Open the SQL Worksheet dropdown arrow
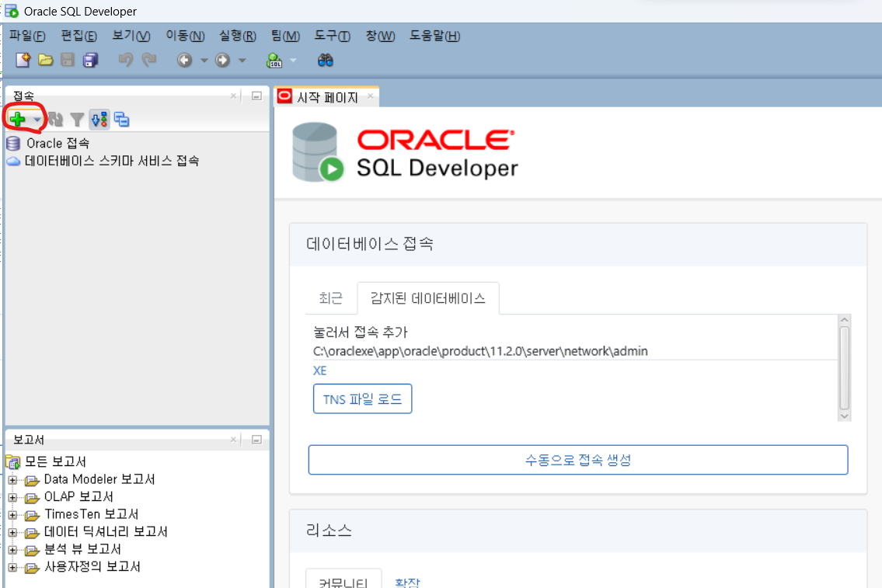 click(293, 60)
